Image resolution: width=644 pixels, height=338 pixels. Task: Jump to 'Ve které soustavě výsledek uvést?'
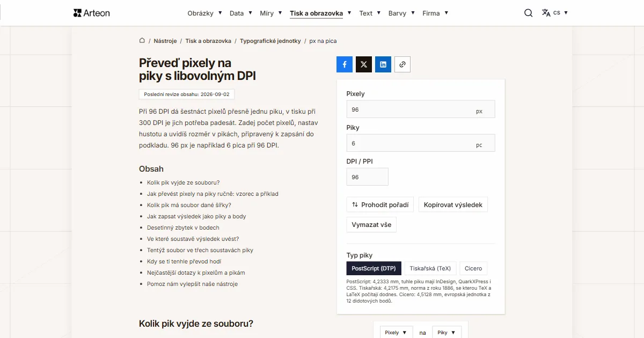(x=193, y=239)
